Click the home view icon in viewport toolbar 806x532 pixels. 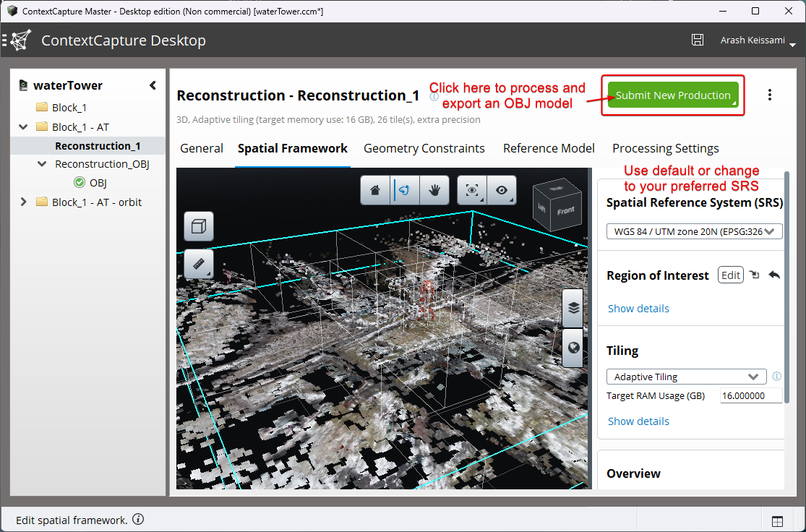click(x=375, y=190)
